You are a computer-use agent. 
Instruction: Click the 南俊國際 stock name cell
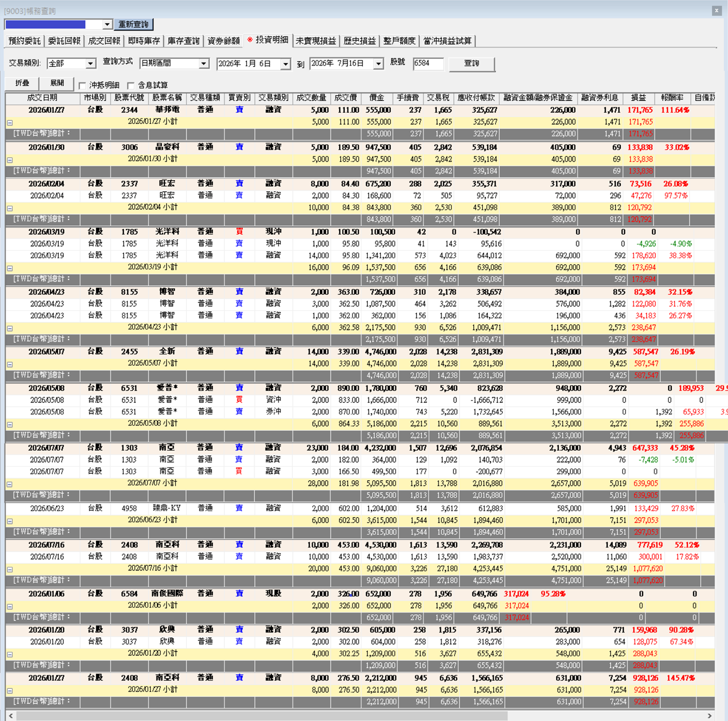(167, 593)
